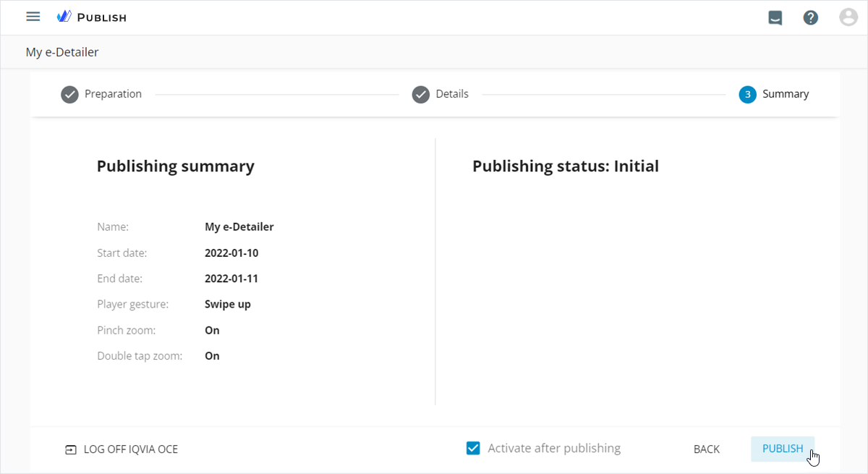Click the My e-Detailer page title
Screen dimensions: 868x474
62,52
